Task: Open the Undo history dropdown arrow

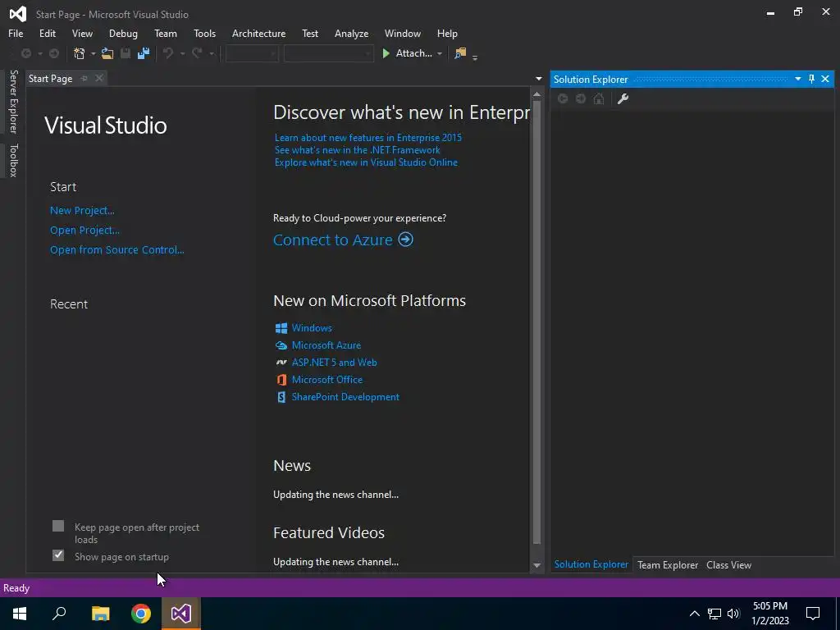Action: [x=182, y=53]
